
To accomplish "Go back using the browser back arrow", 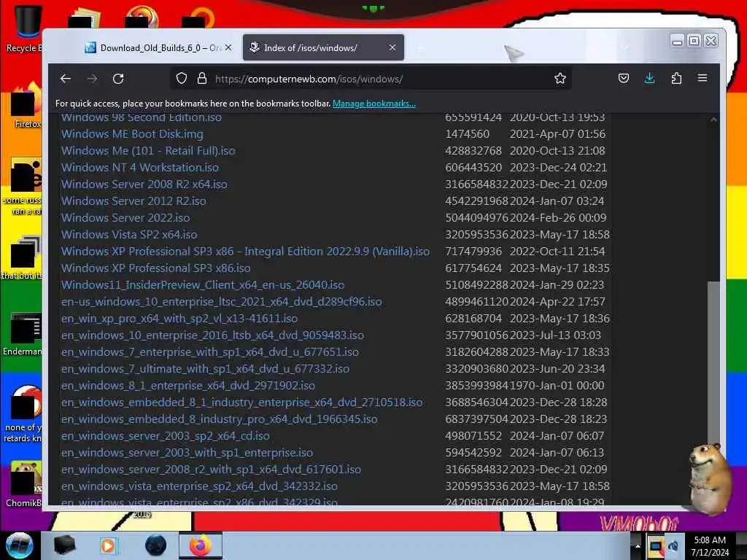I will click(x=66, y=79).
